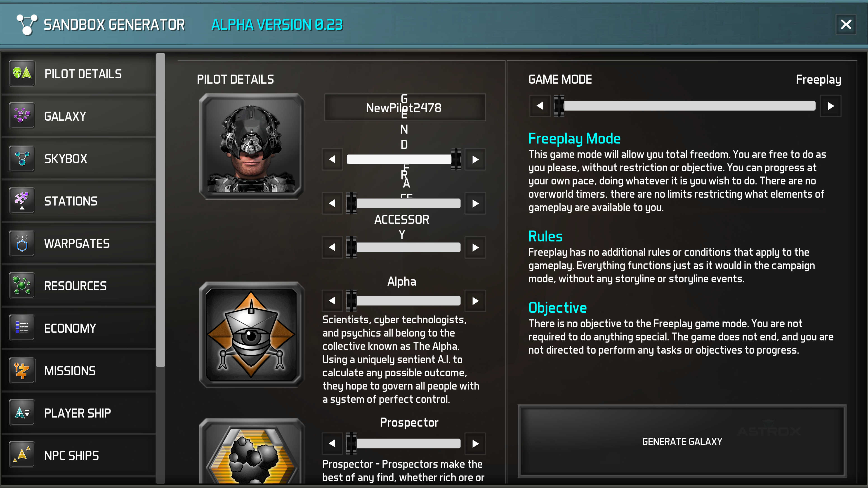Click the pilot portrait thumbnail
This screenshot has height=488, width=868.
pyautogui.click(x=251, y=146)
